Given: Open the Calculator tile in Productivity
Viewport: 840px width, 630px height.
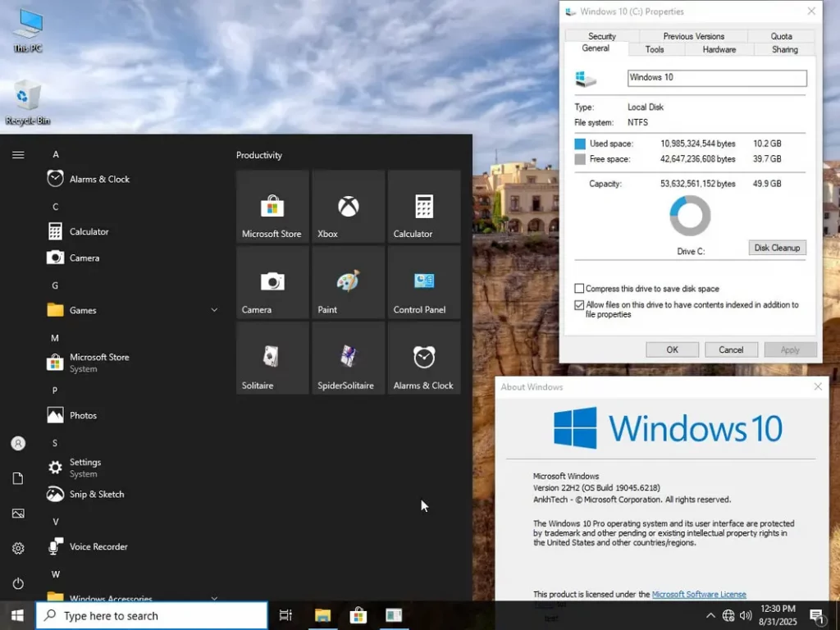Looking at the screenshot, I should (x=424, y=207).
